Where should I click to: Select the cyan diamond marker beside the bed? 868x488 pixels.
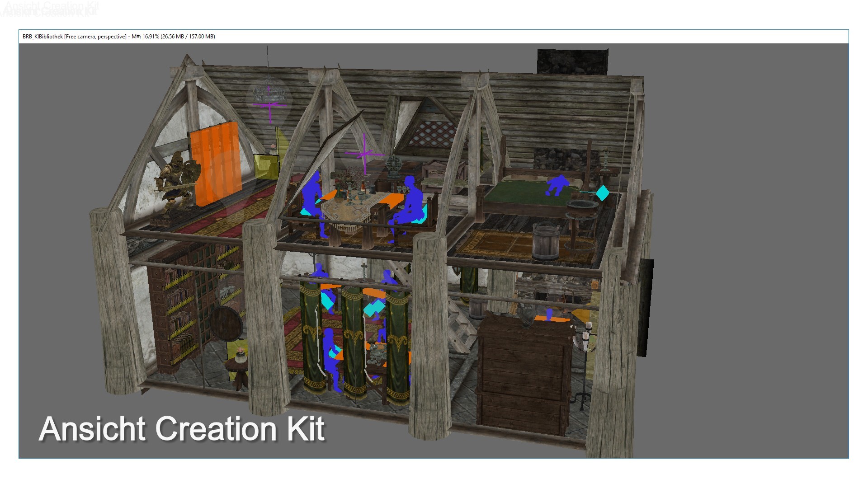602,193
